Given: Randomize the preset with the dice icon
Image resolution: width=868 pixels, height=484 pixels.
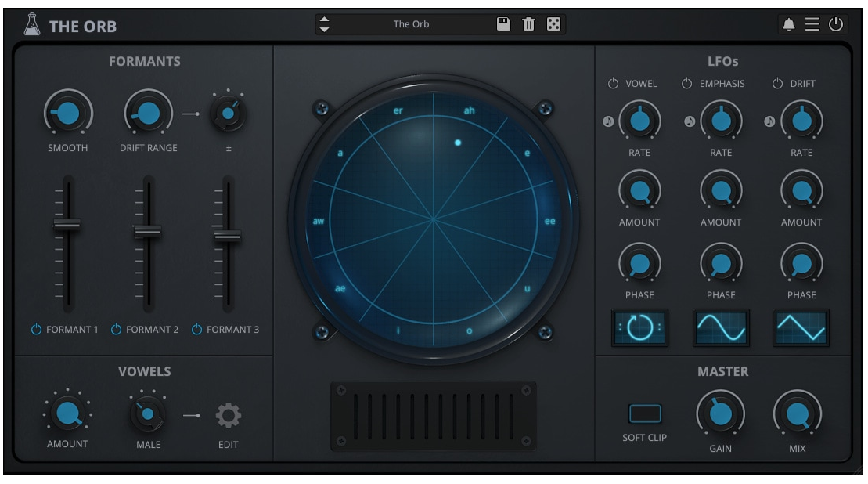Looking at the screenshot, I should tap(553, 24).
